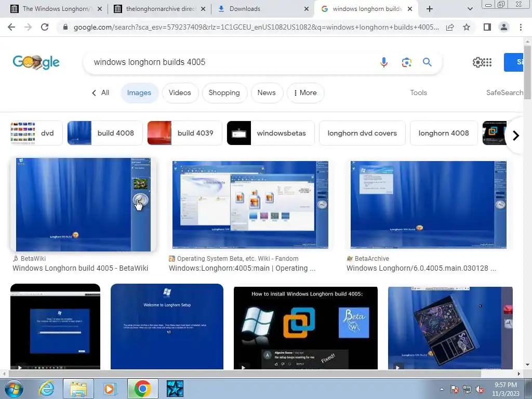This screenshot has width=532, height=399.
Task: Show hidden tray icons arrow
Action: 442,389
